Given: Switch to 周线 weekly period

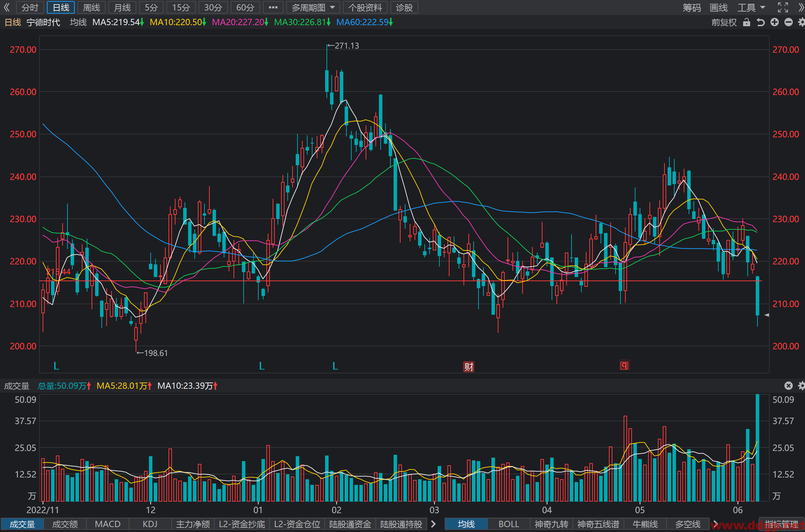Looking at the screenshot, I should pyautogui.click(x=91, y=7).
